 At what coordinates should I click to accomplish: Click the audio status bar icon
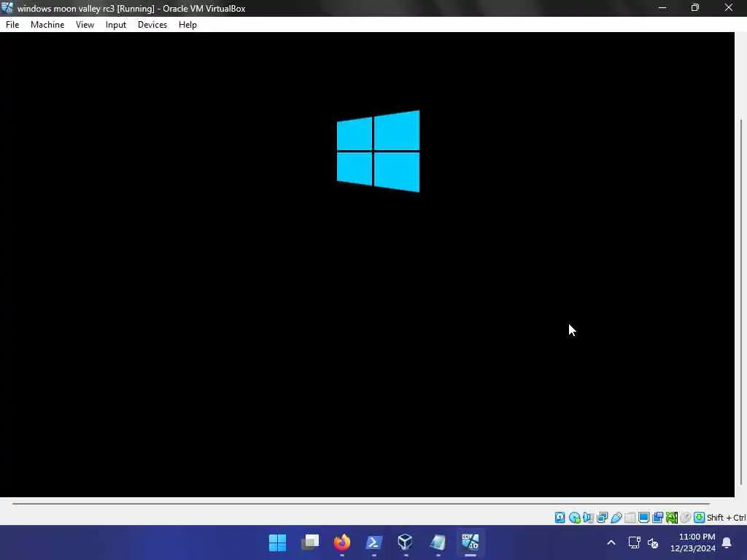pyautogui.click(x=588, y=517)
